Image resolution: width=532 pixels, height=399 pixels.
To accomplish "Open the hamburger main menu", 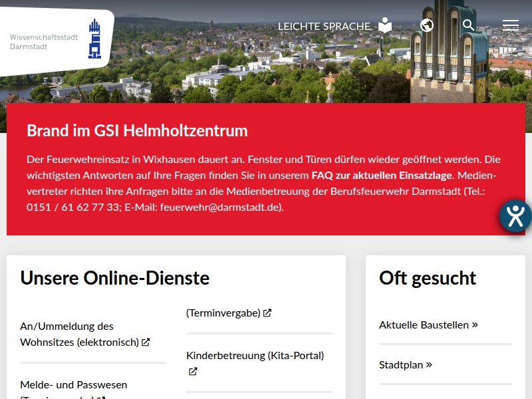I will coord(510,25).
